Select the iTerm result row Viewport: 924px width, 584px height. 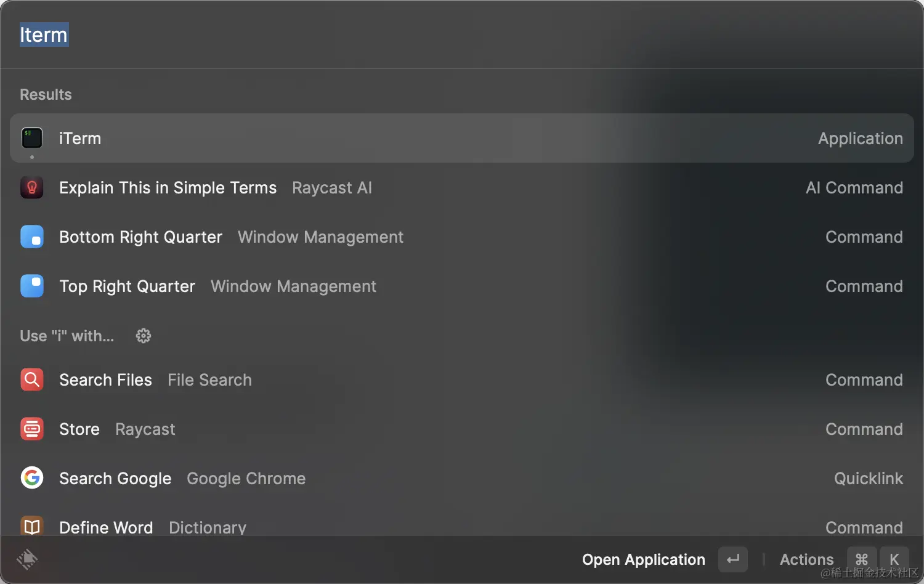(x=462, y=138)
